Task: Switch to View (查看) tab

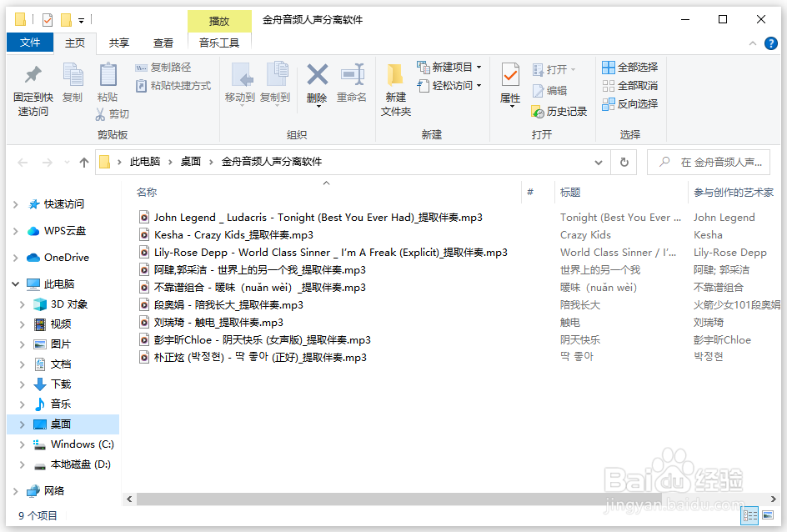Action: (163, 43)
